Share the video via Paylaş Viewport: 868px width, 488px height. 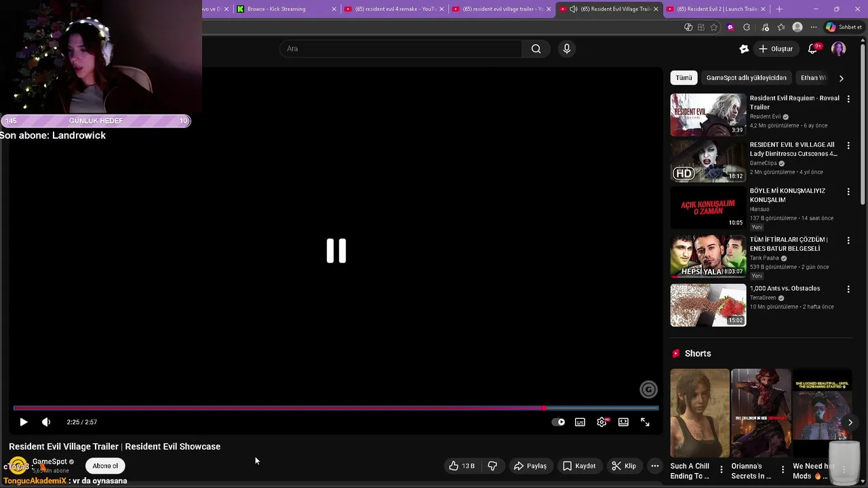click(530, 466)
